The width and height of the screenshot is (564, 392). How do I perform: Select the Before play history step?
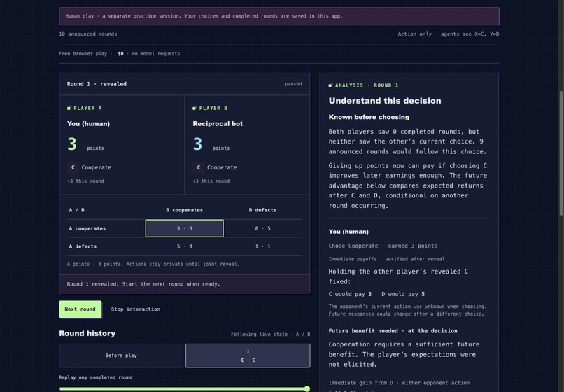point(121,356)
